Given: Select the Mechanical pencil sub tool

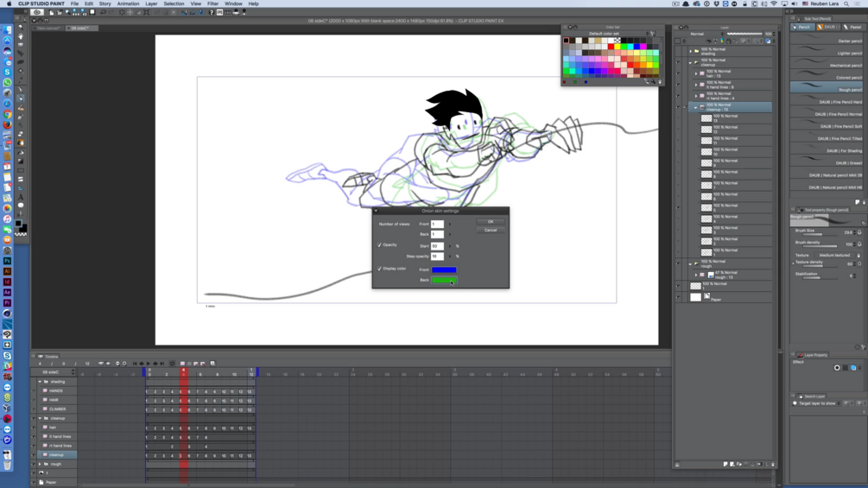Looking at the screenshot, I should click(x=827, y=64).
